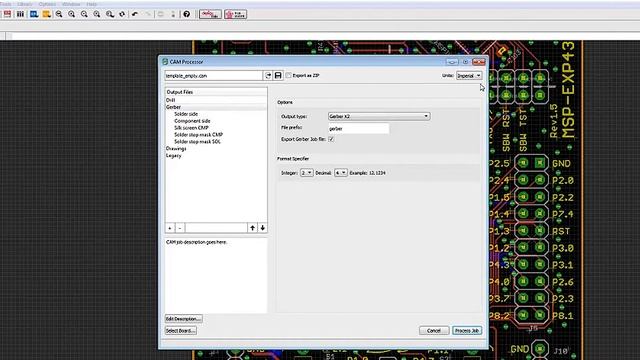640x360 pixels.
Task: Click the Process Job button
Action: coord(467,331)
